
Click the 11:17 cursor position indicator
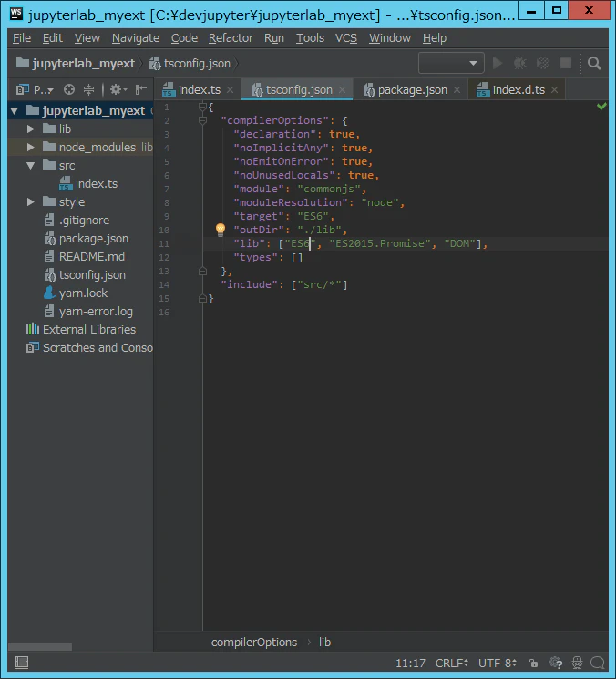click(410, 663)
